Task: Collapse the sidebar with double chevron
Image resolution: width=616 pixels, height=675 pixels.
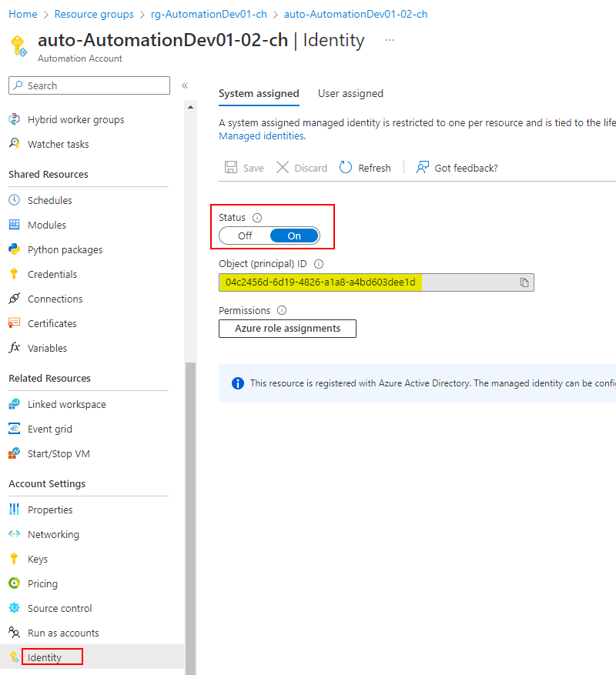Action: (185, 85)
